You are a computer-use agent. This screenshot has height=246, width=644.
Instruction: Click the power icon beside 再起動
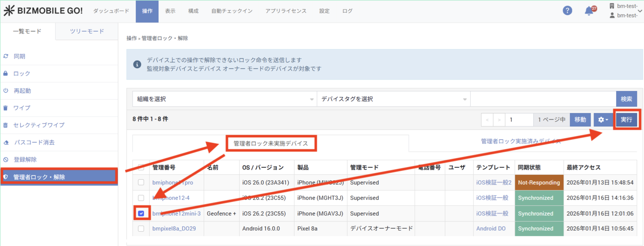[6, 91]
